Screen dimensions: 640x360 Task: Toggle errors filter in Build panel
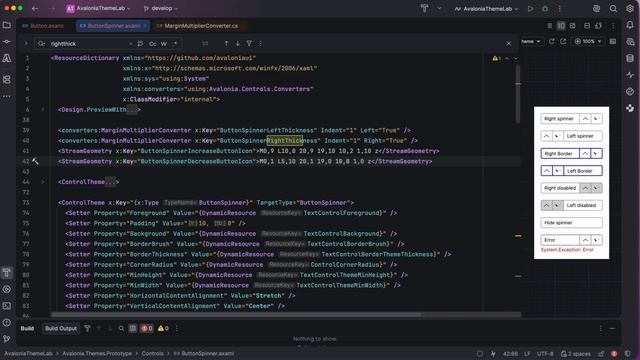tap(147, 328)
